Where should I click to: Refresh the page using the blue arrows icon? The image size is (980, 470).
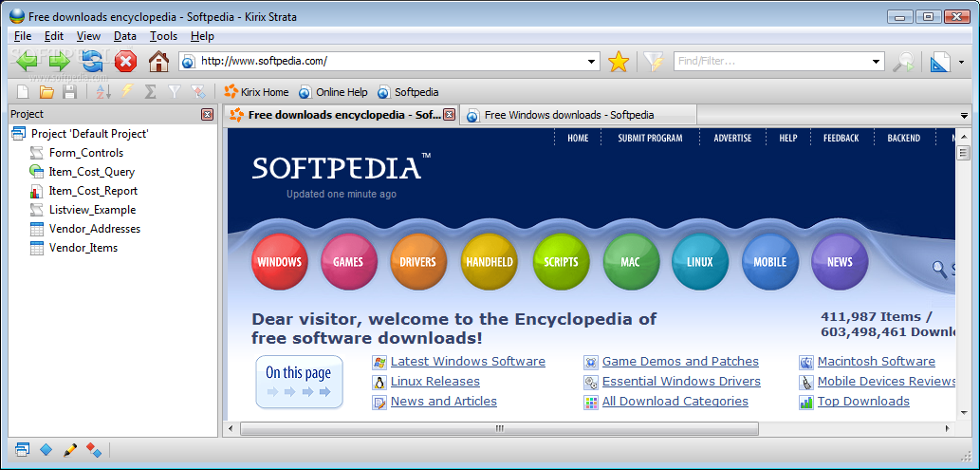tap(93, 62)
